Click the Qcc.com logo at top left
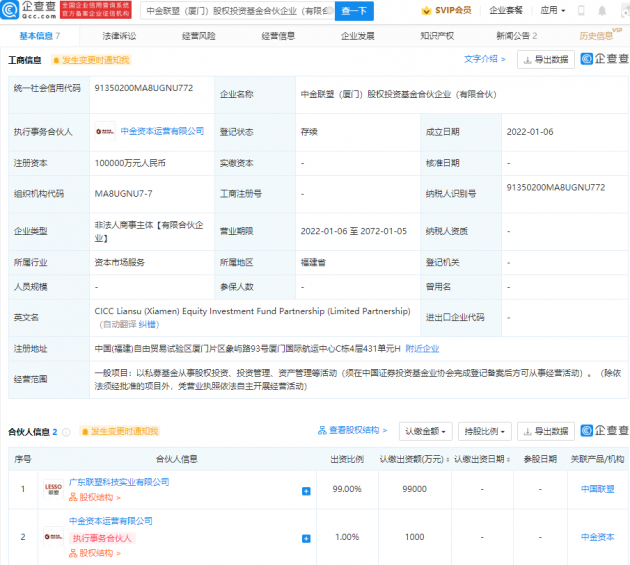 pyautogui.click(x=29, y=10)
